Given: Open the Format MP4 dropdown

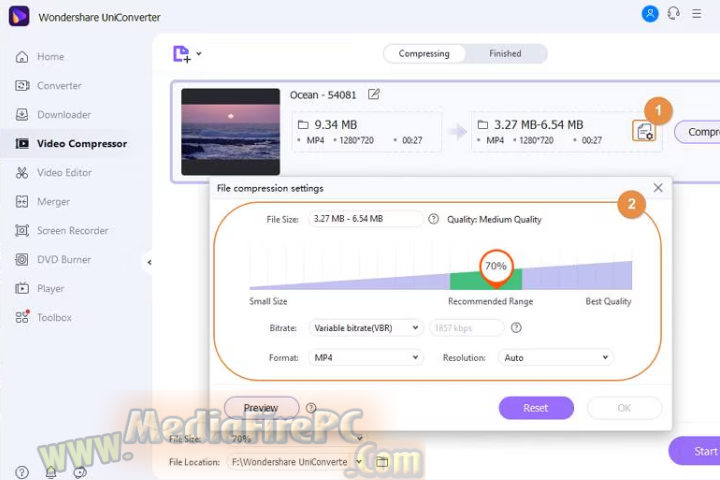Looking at the screenshot, I should pos(366,357).
